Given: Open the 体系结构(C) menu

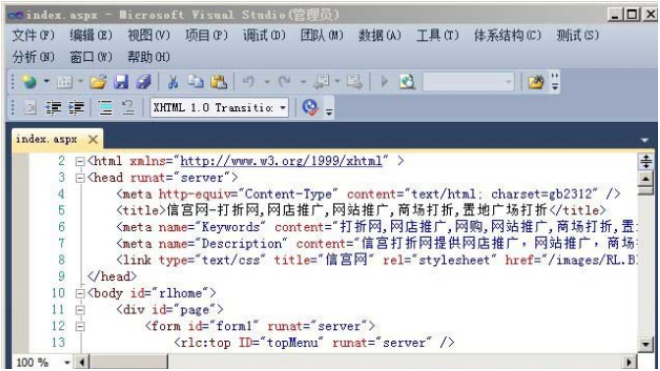Looking at the screenshot, I should (507, 35).
